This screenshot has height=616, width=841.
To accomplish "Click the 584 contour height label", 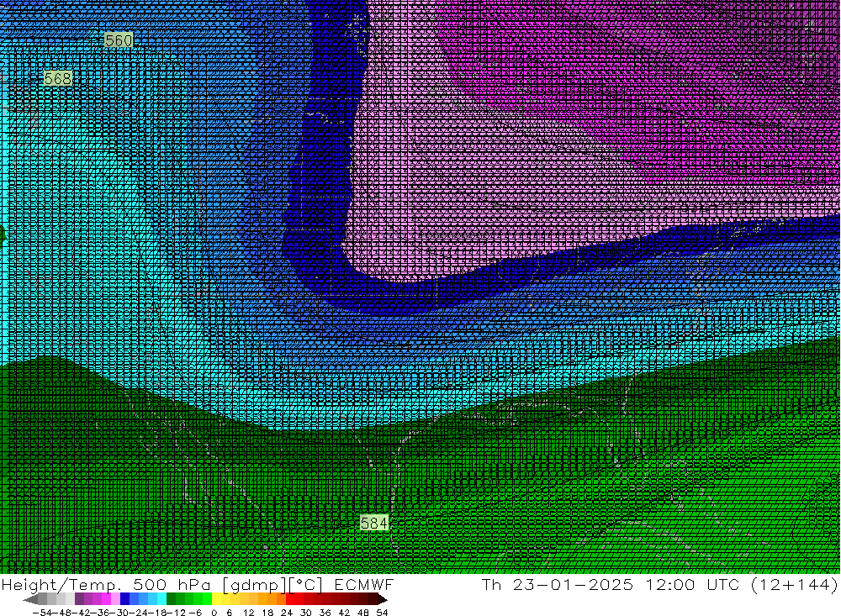I will pyautogui.click(x=373, y=523).
